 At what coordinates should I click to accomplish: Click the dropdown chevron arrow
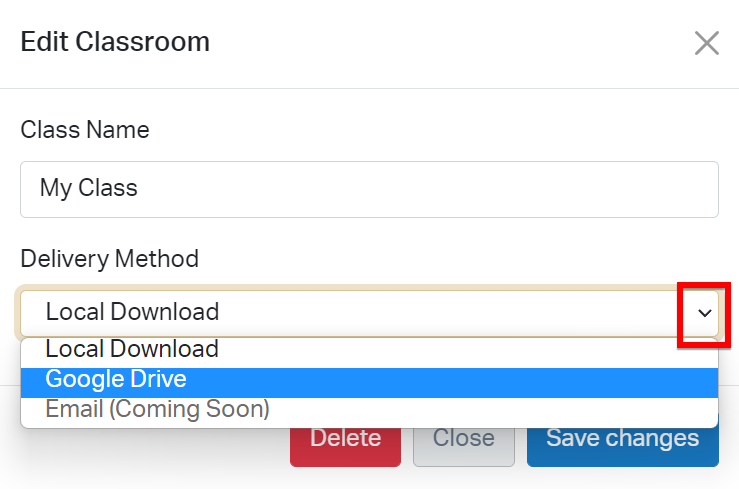pyautogui.click(x=705, y=313)
